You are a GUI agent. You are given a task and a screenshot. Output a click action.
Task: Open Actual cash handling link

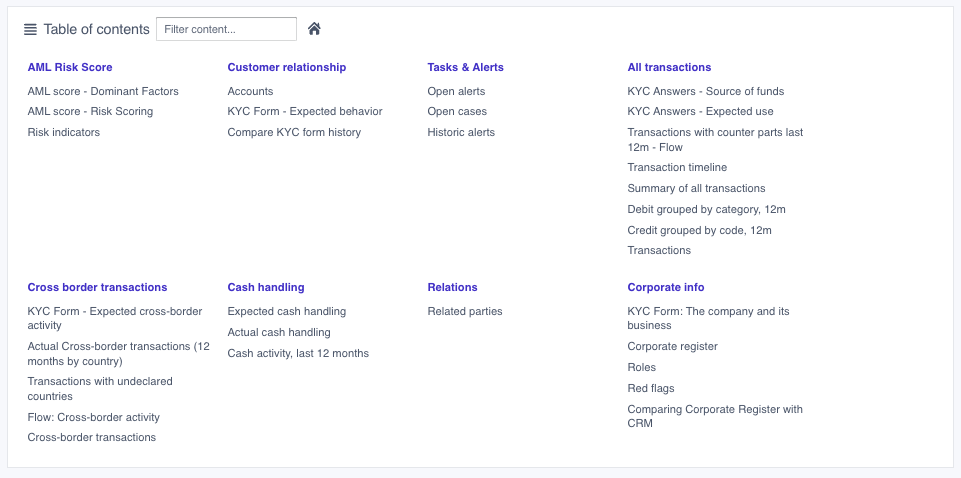[279, 332]
